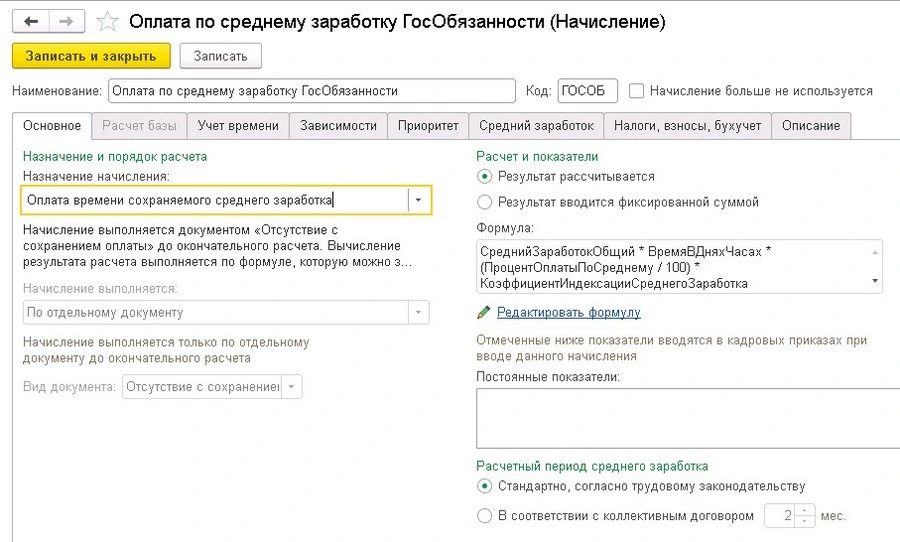Screen dimensions: 900x542
Task: Switch to the 'Учет времени' tab
Action: click(238, 126)
